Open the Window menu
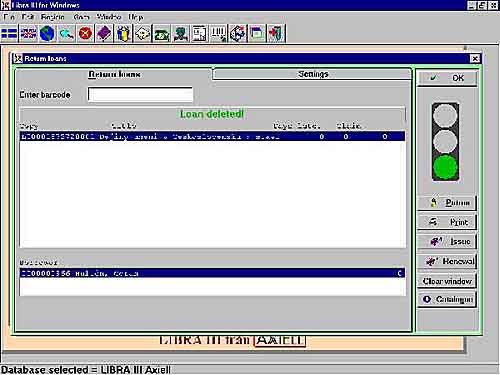Image resolution: width=500 pixels, height=375 pixels. (x=109, y=17)
